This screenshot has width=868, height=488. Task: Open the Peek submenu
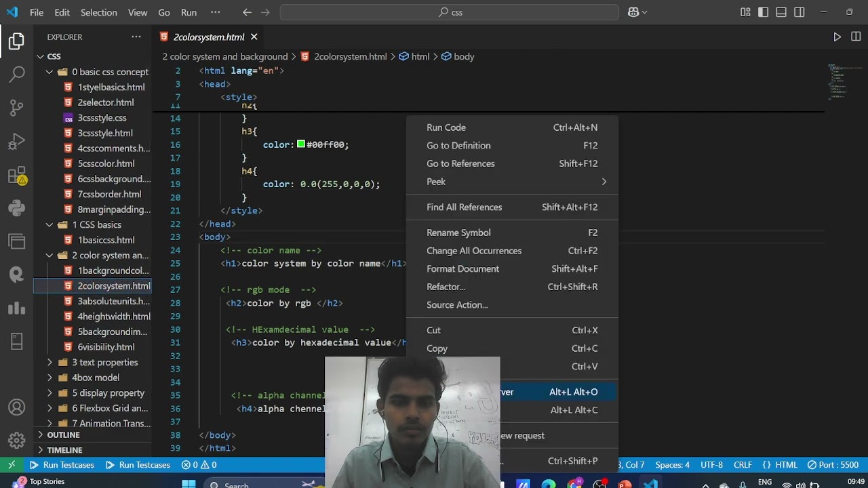(x=512, y=182)
